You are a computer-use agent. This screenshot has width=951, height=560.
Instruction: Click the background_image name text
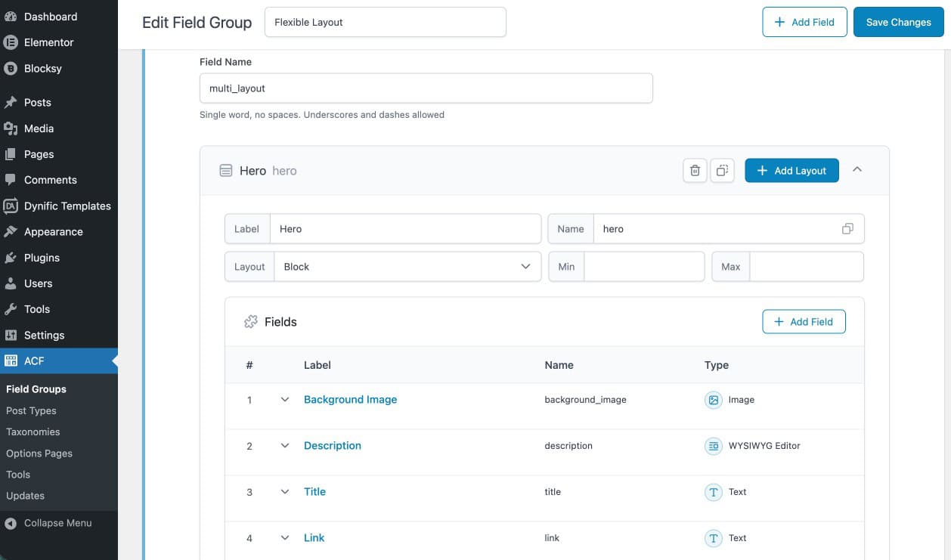(585, 400)
